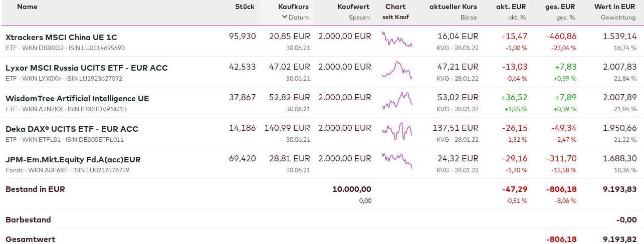Open Lyxor MSCI Russia UCITS ETF link
This screenshot has width=644, height=244.
86,68
